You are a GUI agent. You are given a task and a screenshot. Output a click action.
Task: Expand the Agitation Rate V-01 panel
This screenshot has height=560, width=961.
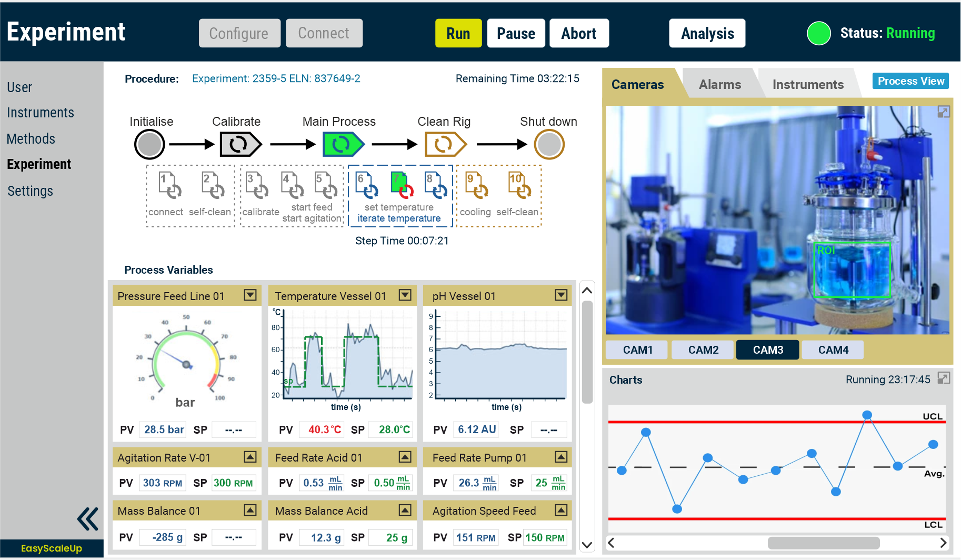(250, 457)
